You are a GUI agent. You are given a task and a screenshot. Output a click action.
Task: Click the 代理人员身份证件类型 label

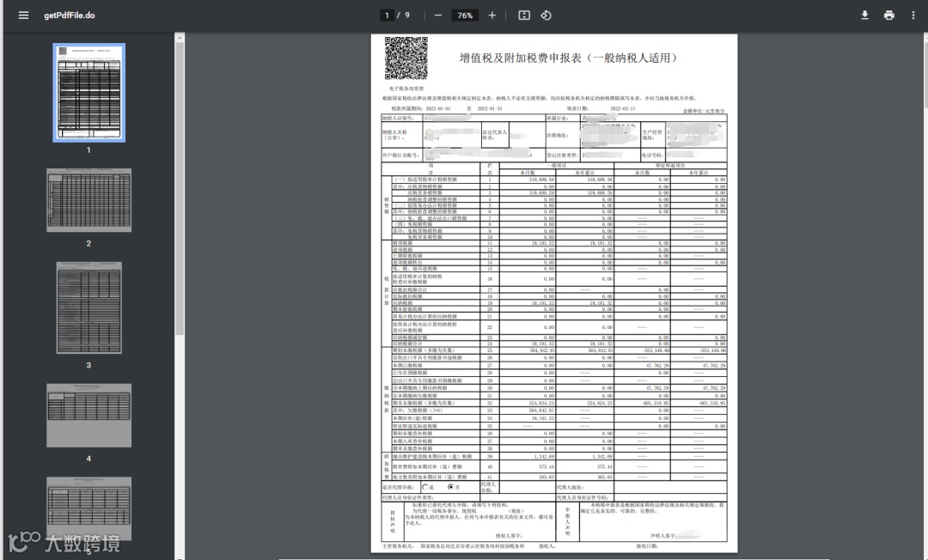[x=408, y=498]
